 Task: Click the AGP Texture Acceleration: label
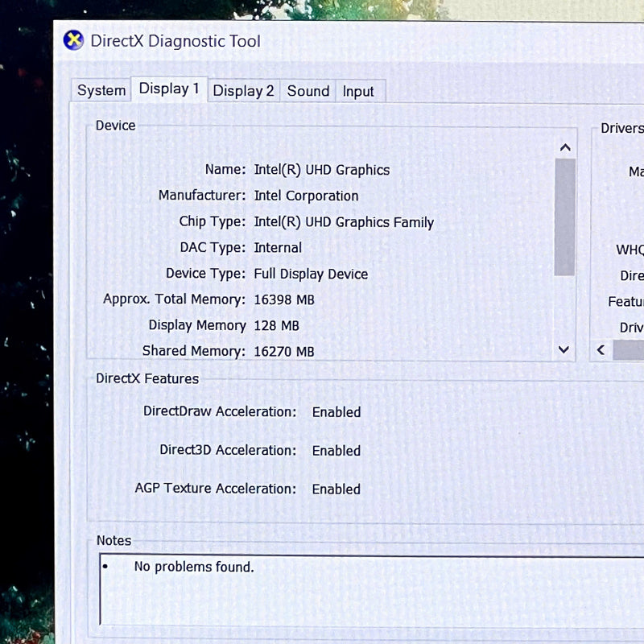216,489
